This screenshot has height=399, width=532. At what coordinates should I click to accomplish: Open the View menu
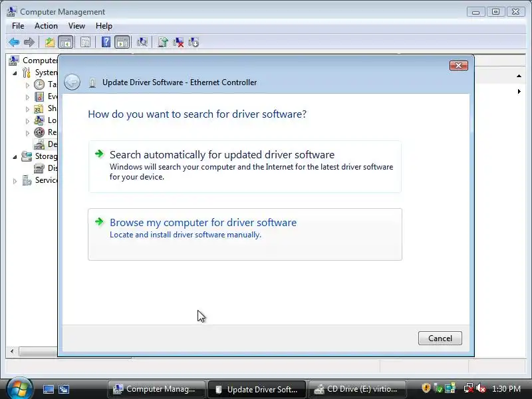[x=76, y=26]
